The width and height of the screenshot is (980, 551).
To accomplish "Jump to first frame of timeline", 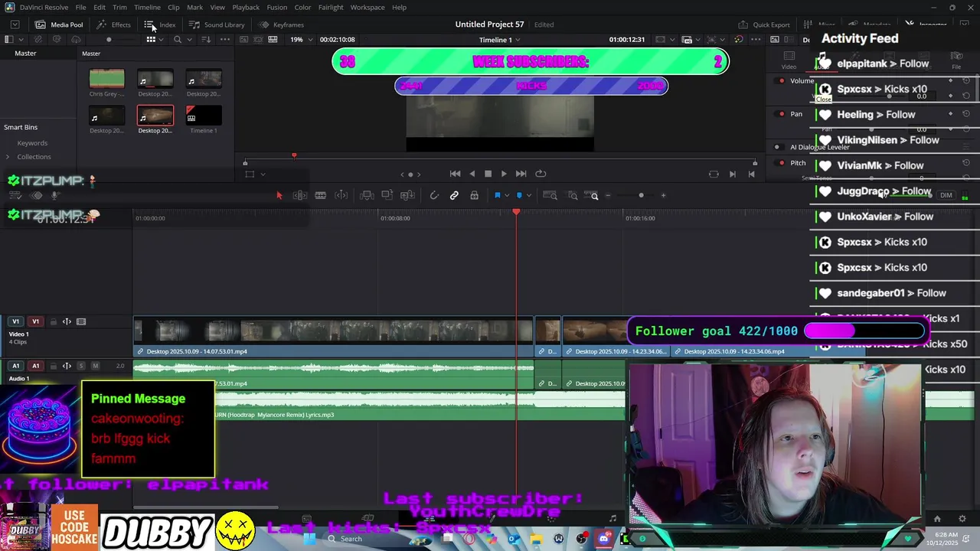I will [455, 174].
